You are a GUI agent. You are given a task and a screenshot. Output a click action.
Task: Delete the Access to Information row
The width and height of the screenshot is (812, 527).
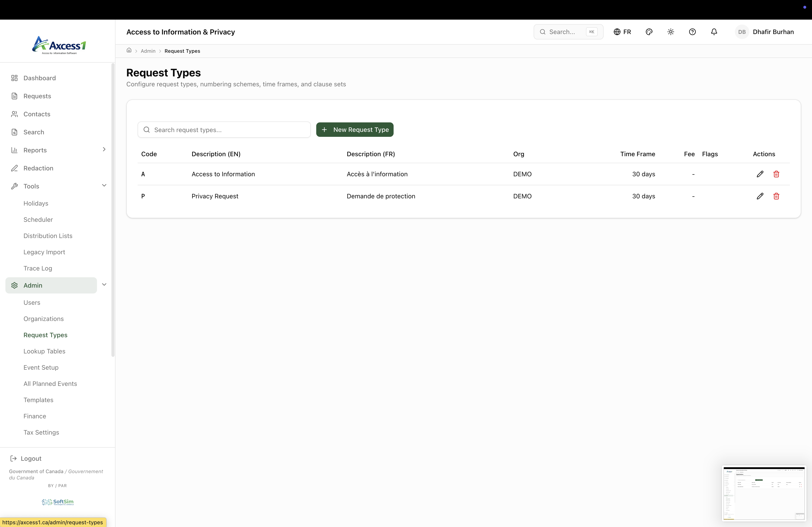pos(776,174)
